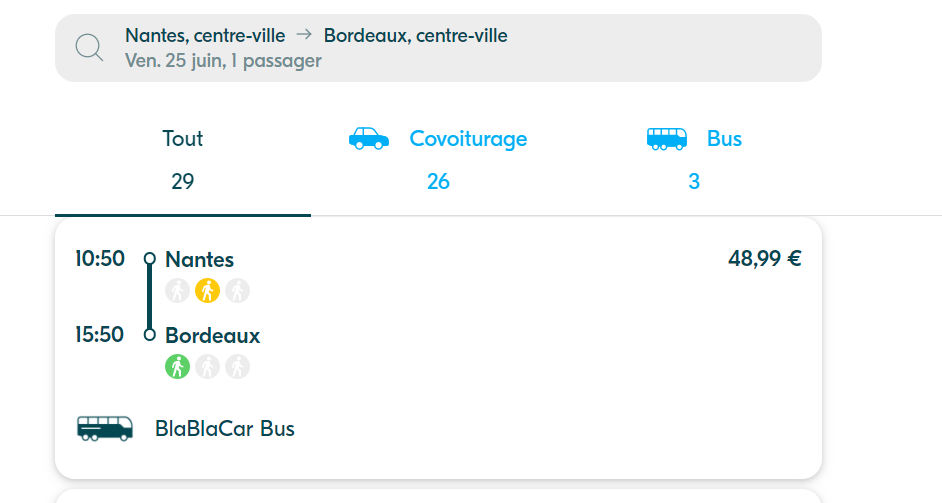Click middle grey walking icon under Bordeaux
The height and width of the screenshot is (503, 942).
tap(207, 367)
